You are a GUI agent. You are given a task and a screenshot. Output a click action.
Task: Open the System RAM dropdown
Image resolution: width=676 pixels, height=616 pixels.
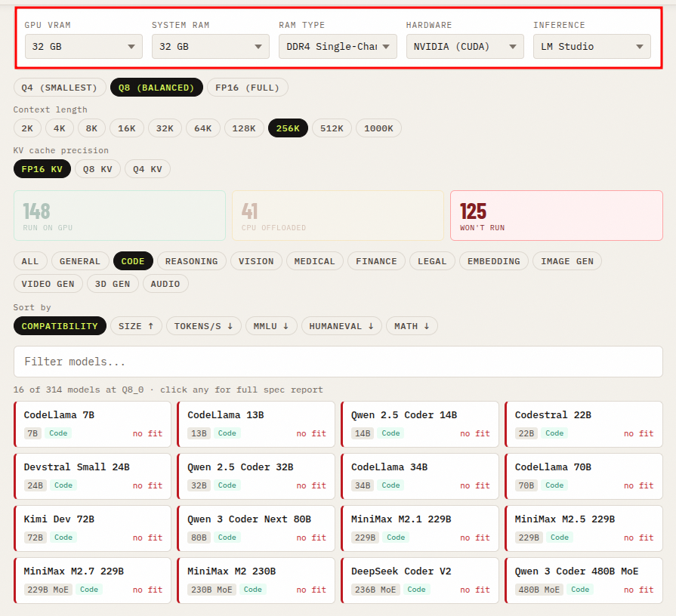(211, 47)
